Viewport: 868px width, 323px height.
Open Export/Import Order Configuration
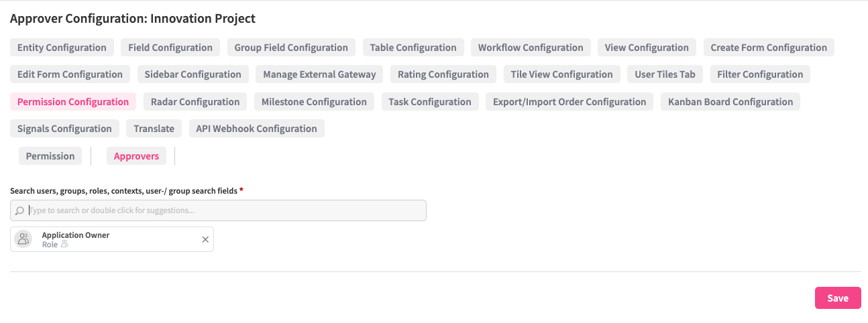(569, 102)
